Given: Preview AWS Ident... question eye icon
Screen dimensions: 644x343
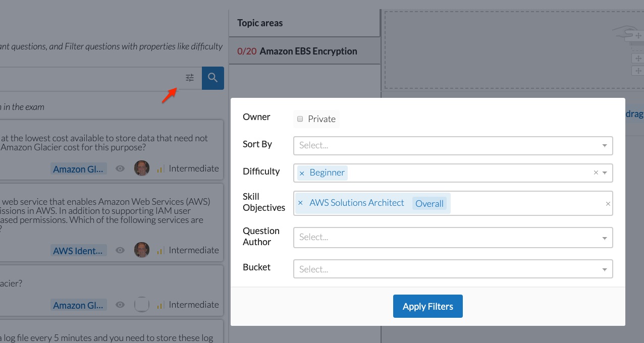Looking at the screenshot, I should (x=120, y=251).
